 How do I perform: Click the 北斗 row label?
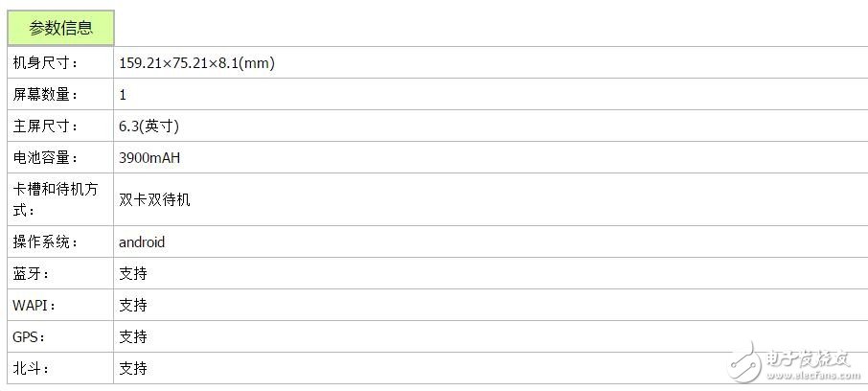[30, 369]
